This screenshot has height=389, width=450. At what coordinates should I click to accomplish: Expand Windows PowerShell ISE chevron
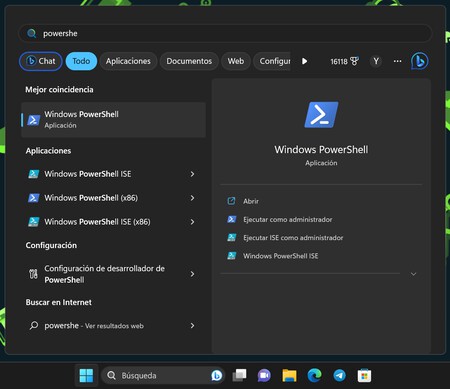coord(192,174)
